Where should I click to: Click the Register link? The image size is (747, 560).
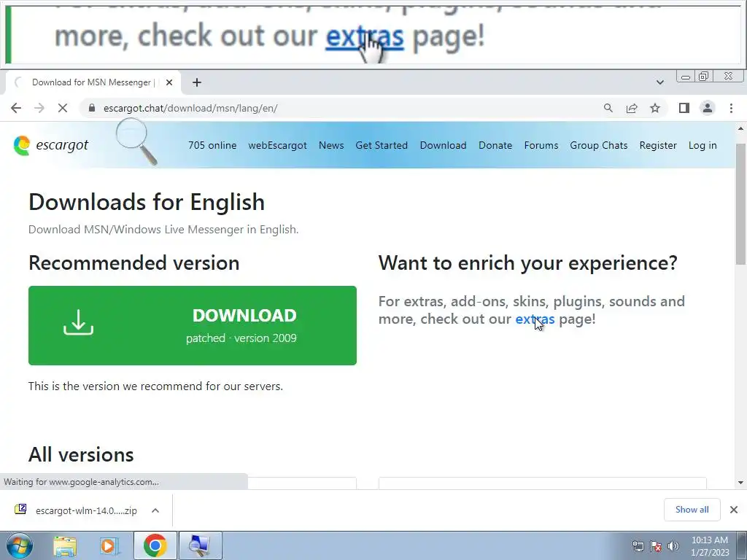click(658, 145)
